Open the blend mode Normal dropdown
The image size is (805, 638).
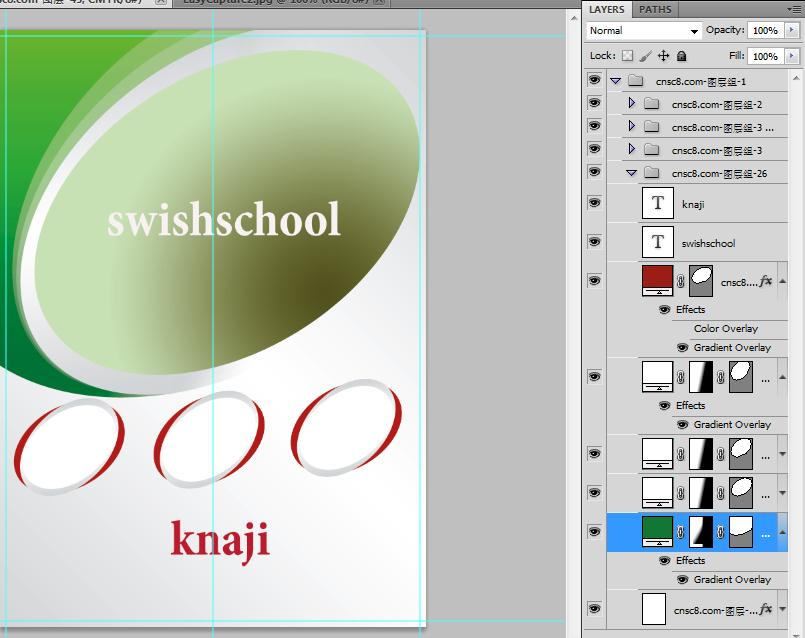pos(644,31)
